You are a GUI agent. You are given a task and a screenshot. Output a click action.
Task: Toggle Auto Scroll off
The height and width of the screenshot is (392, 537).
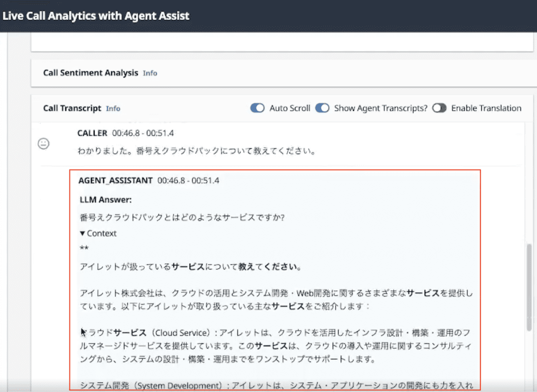point(257,108)
